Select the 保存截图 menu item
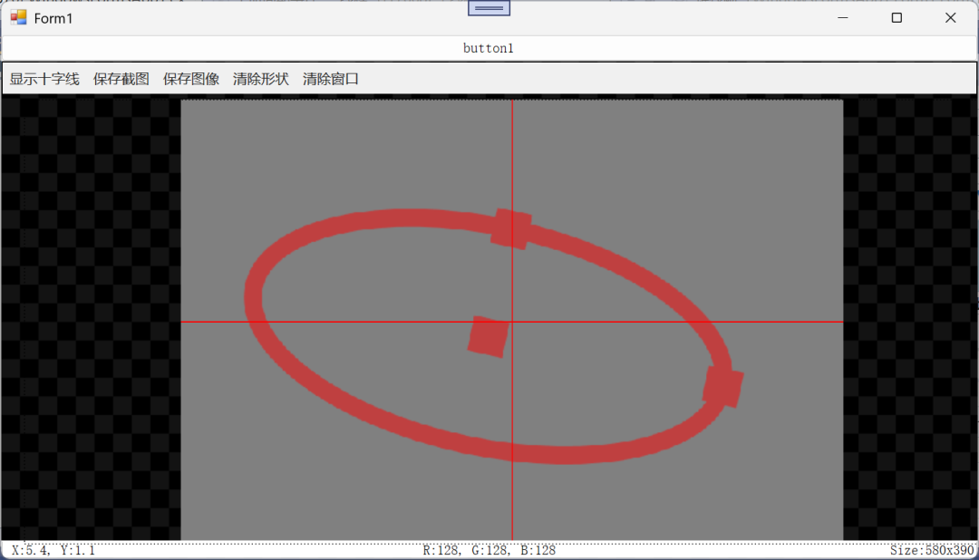Screen dimensions: 979x560 [121, 79]
